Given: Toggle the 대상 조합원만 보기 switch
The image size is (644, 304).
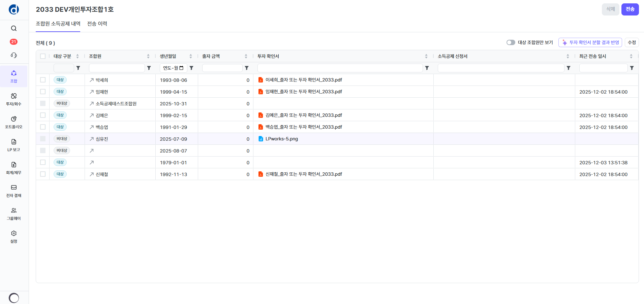Looking at the screenshot, I should pyautogui.click(x=511, y=42).
